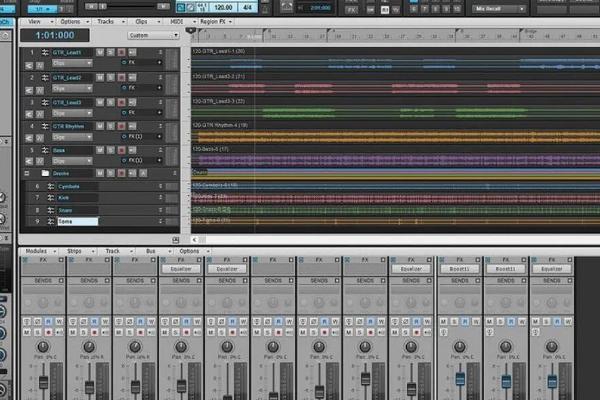Open the console Modules menu
This screenshot has width=600, height=400.
click(39, 251)
